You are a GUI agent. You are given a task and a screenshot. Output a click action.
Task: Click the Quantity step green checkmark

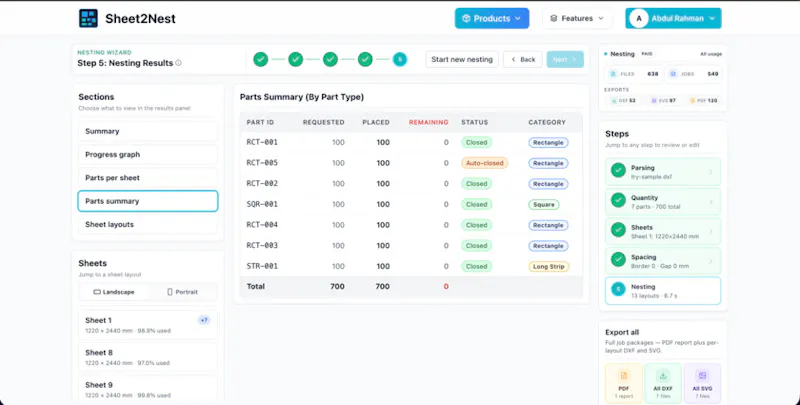[x=618, y=200]
